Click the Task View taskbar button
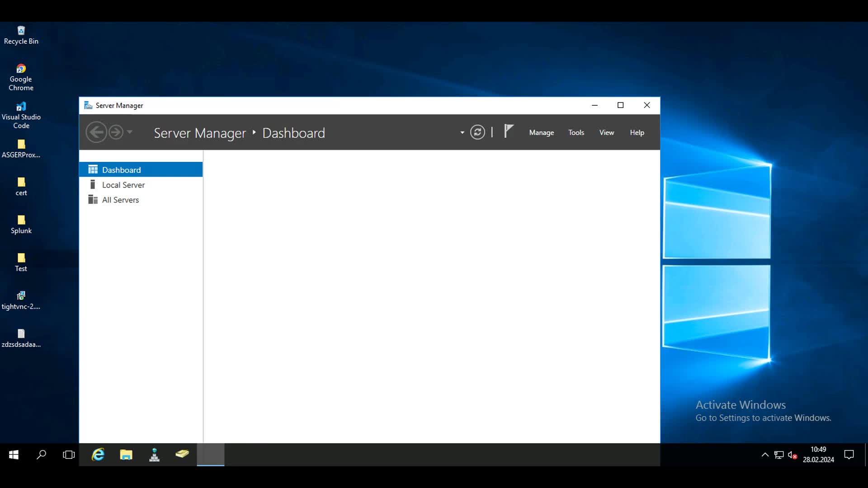Screen dimensions: 868x488 pyautogui.click(x=69, y=455)
